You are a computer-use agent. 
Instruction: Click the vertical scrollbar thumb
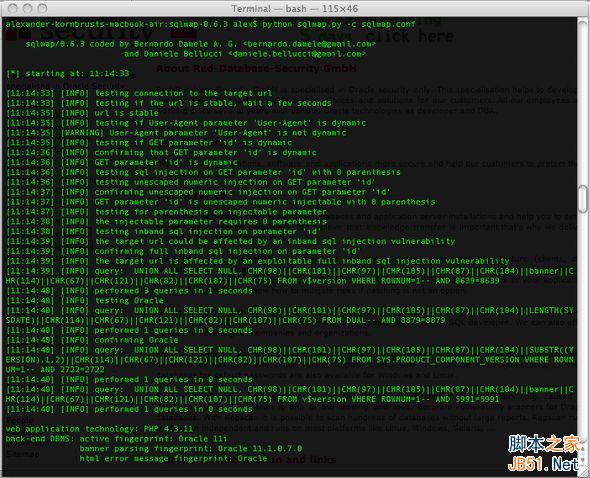click(x=583, y=199)
